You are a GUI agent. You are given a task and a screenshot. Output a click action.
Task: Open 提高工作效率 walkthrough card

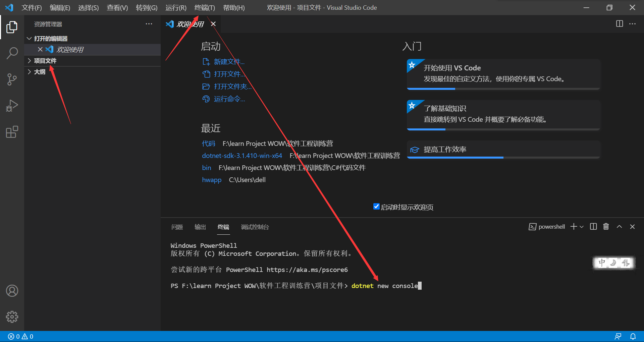[503, 150]
